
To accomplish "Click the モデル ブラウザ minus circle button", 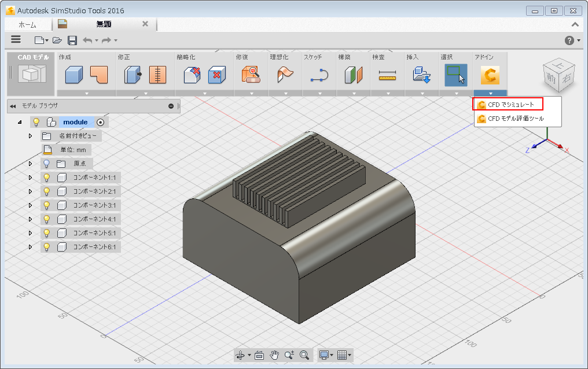I will (x=171, y=106).
